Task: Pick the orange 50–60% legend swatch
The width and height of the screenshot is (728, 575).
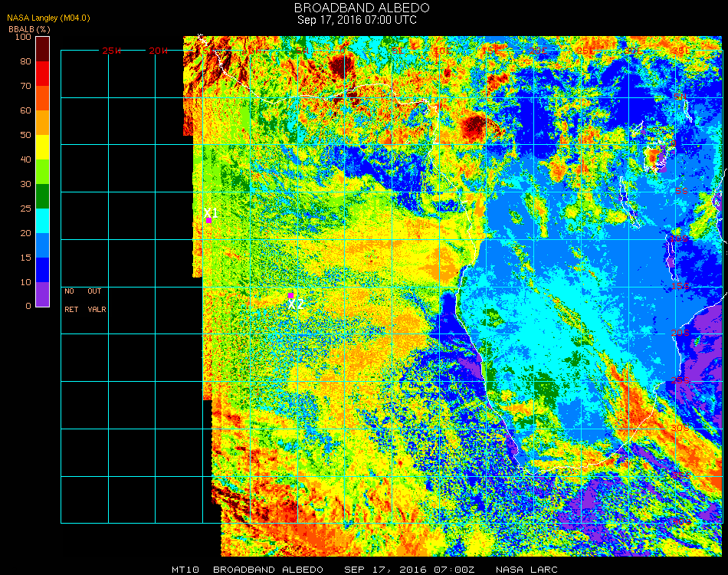Action: [x=42, y=123]
